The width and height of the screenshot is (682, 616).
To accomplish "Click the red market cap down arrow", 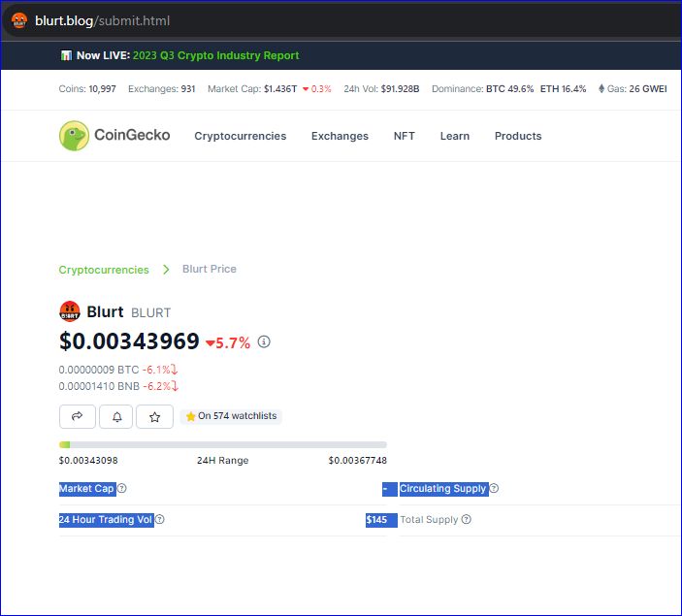I will [x=306, y=89].
